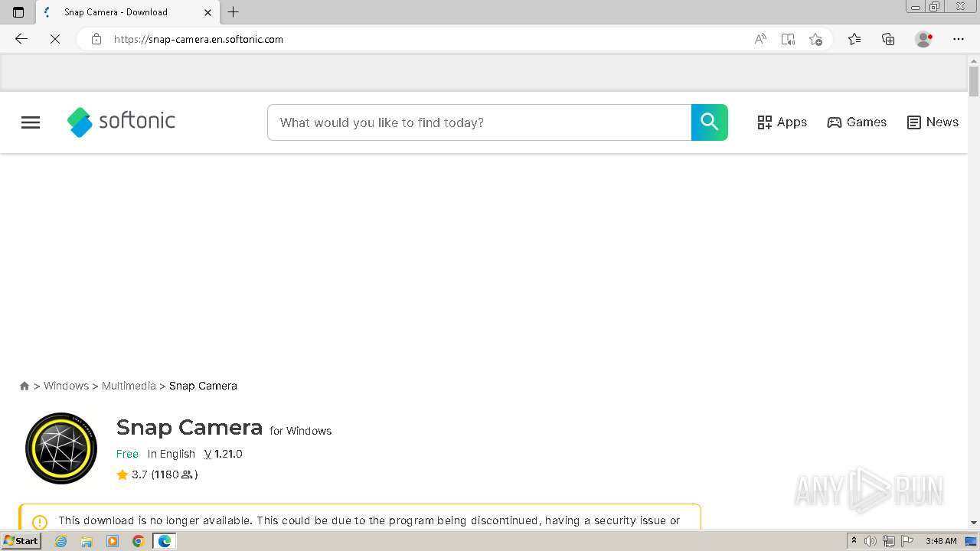Click the scrollbar down arrow

tap(974, 523)
